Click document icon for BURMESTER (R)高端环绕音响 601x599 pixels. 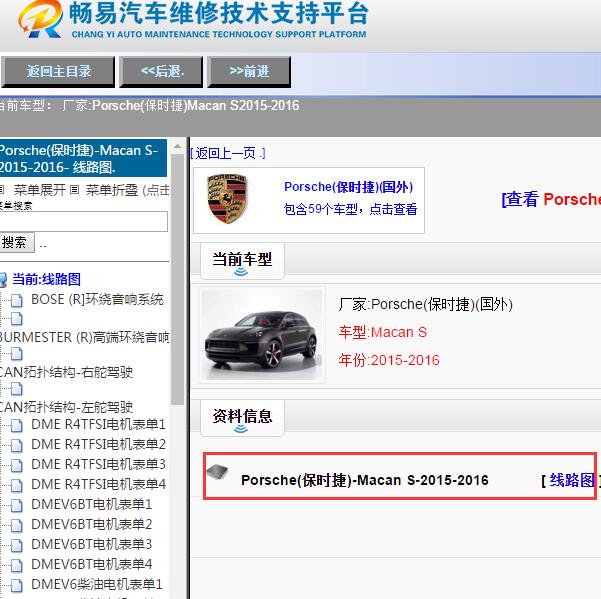pos(16,318)
